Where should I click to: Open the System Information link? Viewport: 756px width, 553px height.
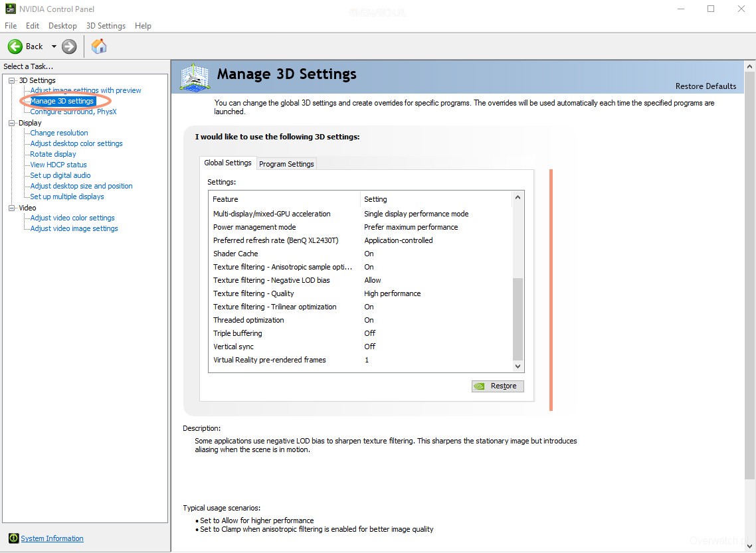coord(52,538)
